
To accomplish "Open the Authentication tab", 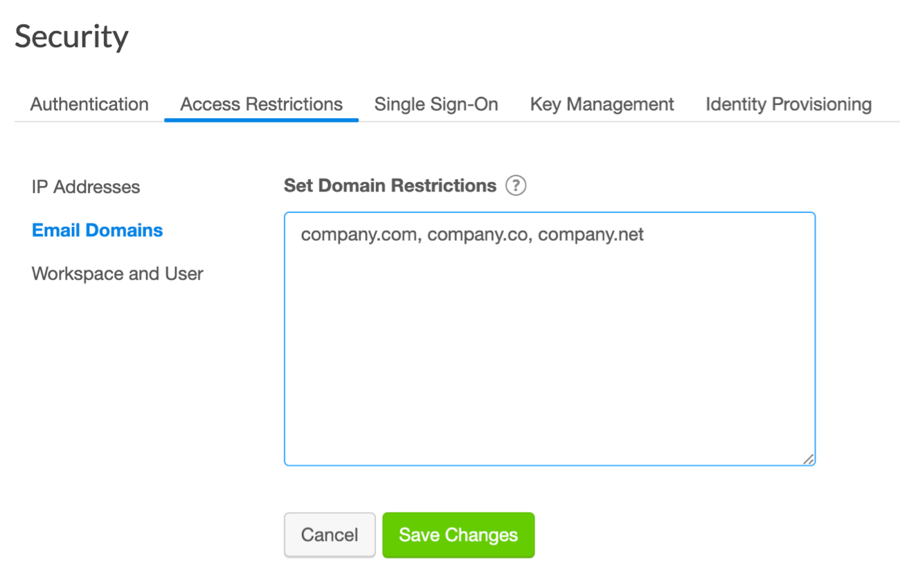I will click(89, 104).
